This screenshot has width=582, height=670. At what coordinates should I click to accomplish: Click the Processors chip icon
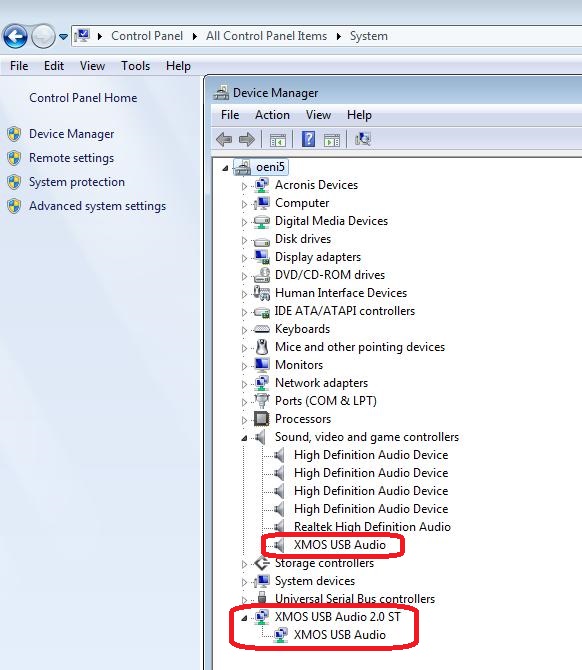pyautogui.click(x=262, y=419)
